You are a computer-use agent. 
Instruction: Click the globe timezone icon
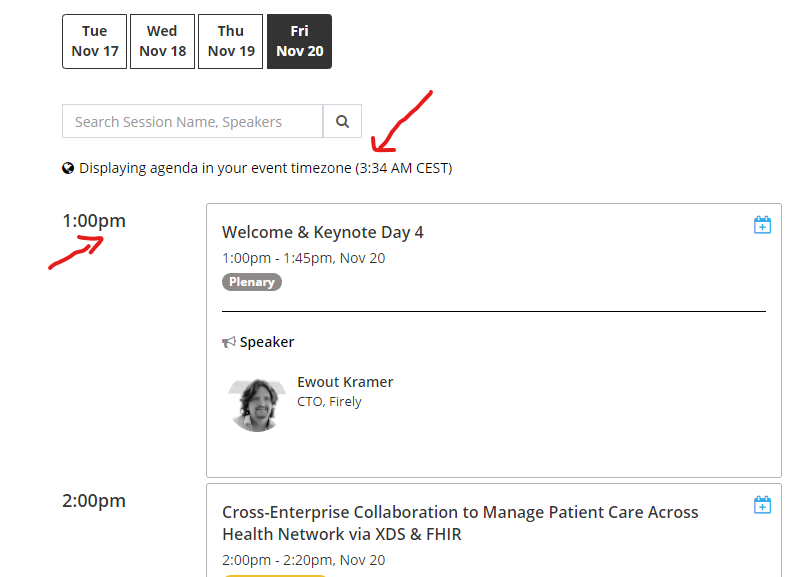[68, 168]
